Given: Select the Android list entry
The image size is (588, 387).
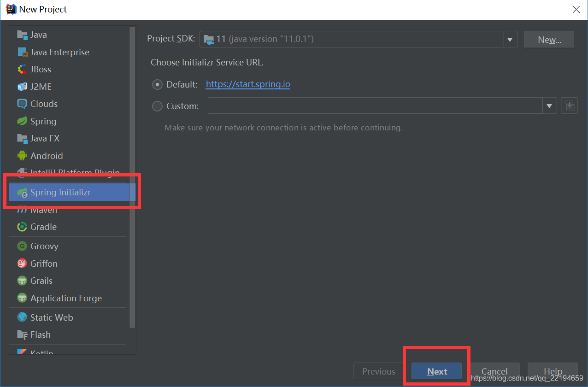Looking at the screenshot, I should tap(69, 156).
